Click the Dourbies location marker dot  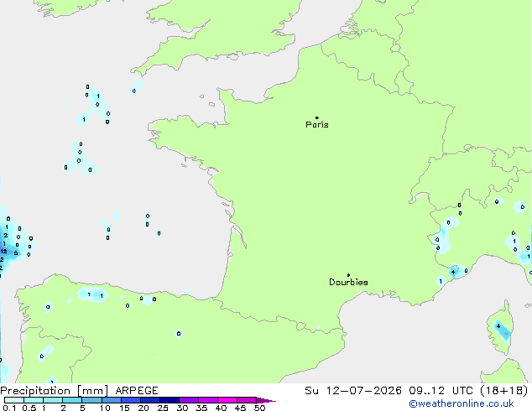click(x=348, y=275)
